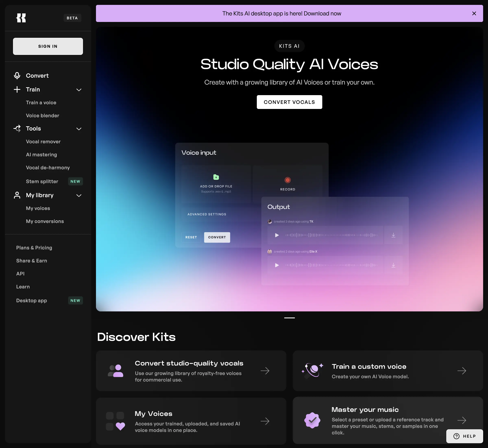This screenshot has height=448, width=488.
Task: Click the Master your music checkmark badge
Action: pyautogui.click(x=312, y=420)
